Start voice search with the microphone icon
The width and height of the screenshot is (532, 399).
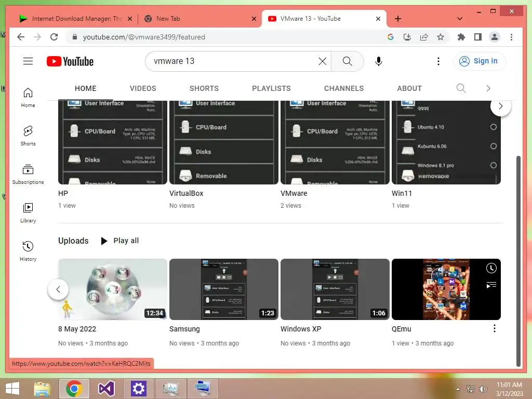tap(379, 61)
